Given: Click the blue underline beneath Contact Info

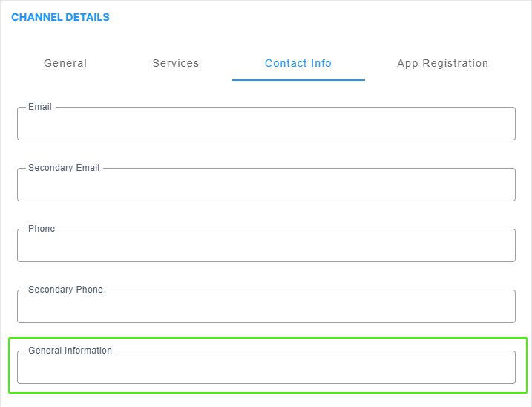Looking at the screenshot, I should pos(298,80).
